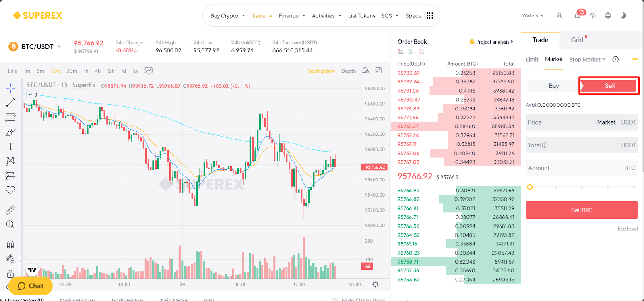Switch to the Grid tab
The width and height of the screenshot is (644, 301).
coord(577,40)
